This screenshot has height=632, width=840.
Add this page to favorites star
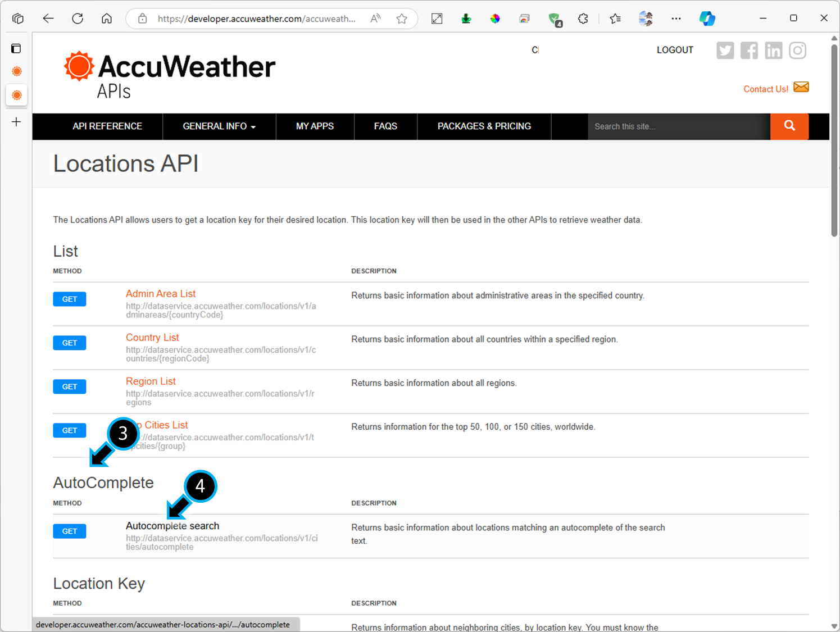402,19
